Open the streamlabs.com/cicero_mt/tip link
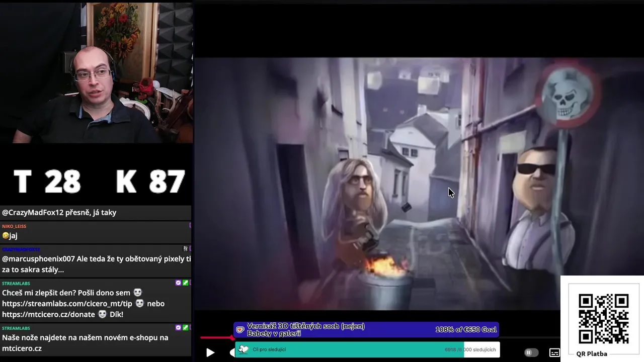This screenshot has width=644, height=362. coord(67,304)
